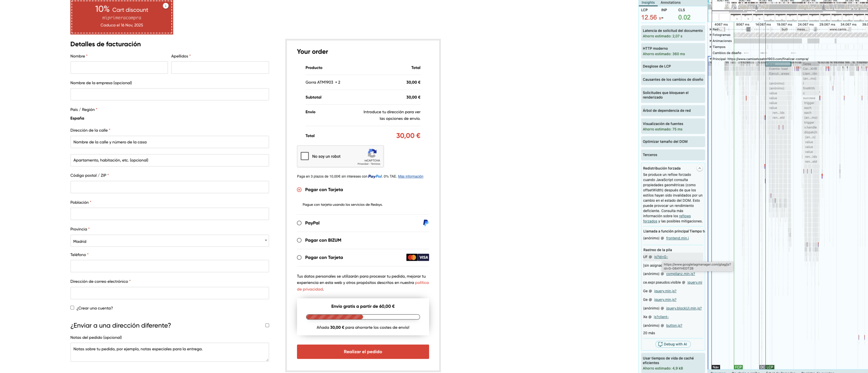
Task: Click the PayPal logo icon beside PayPal option
Action: (426, 223)
